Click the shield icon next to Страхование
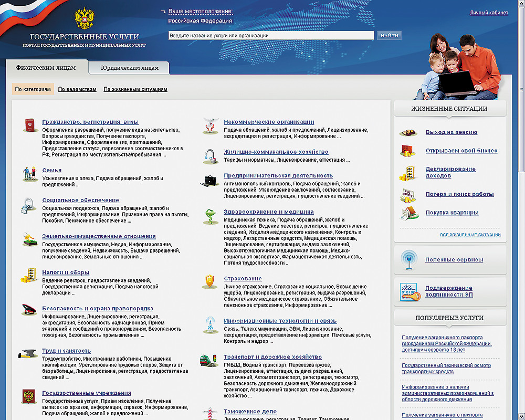This screenshot has width=525, height=420. (209, 281)
